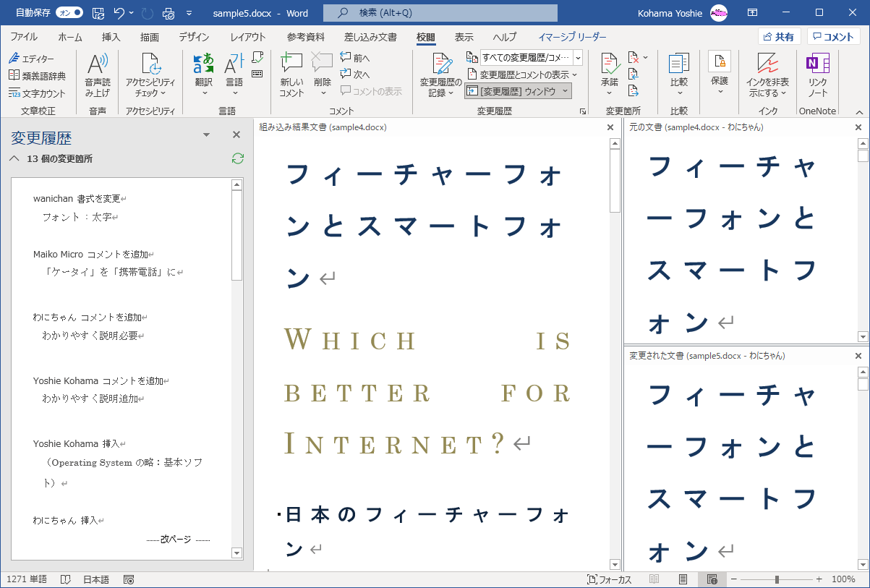Open the reviewing pane window dropdown arrow

[565, 91]
